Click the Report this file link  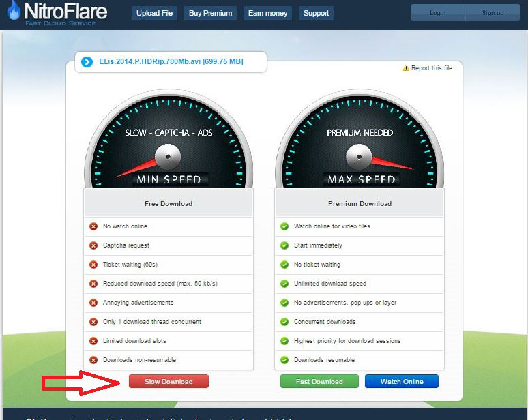[431, 68]
